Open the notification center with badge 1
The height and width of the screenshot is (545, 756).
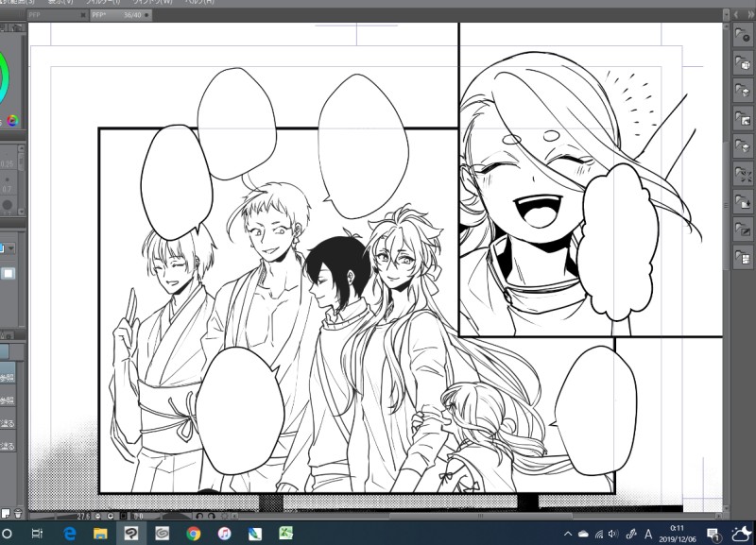pyautogui.click(x=713, y=534)
